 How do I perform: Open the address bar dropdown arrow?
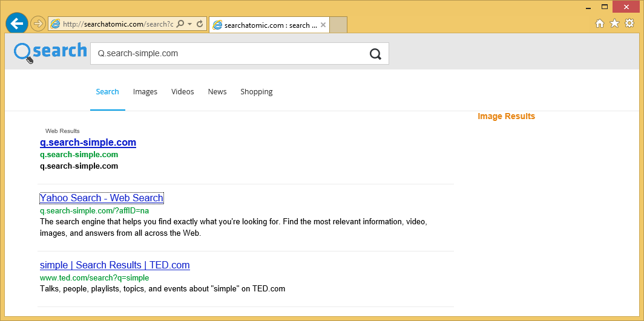coord(190,24)
